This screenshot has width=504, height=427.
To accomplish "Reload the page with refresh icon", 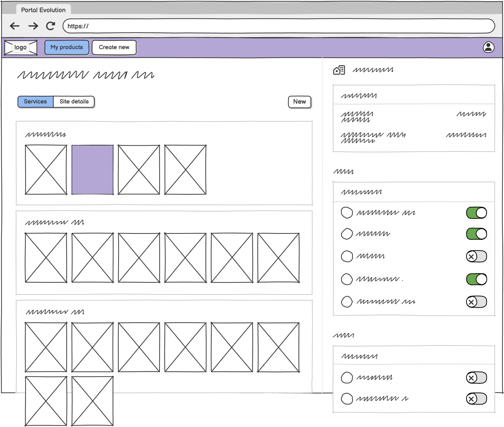I will pos(51,26).
